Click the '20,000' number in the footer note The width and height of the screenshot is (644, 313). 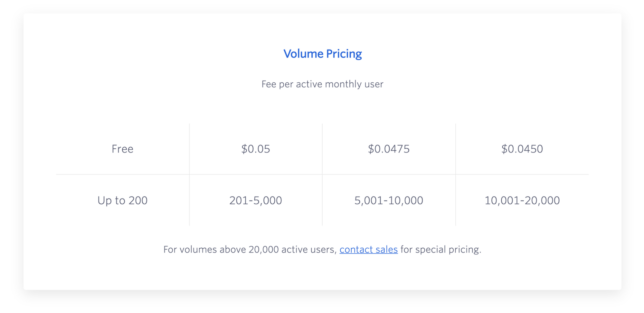point(264,249)
